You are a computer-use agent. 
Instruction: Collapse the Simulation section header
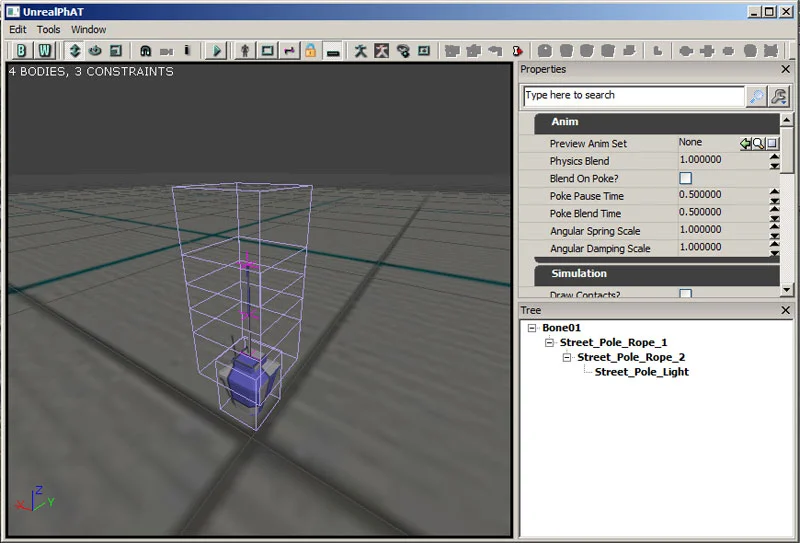pyautogui.click(x=657, y=274)
